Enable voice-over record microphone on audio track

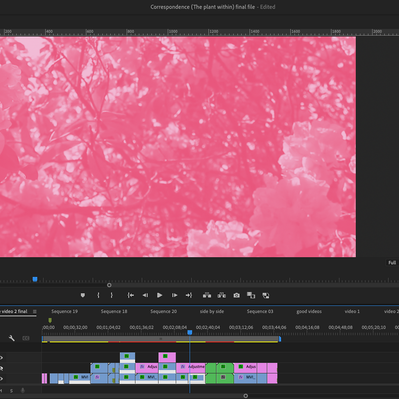coord(23,390)
